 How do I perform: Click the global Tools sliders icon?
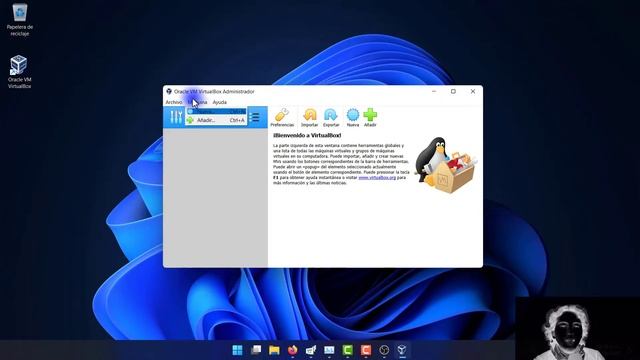point(176,117)
